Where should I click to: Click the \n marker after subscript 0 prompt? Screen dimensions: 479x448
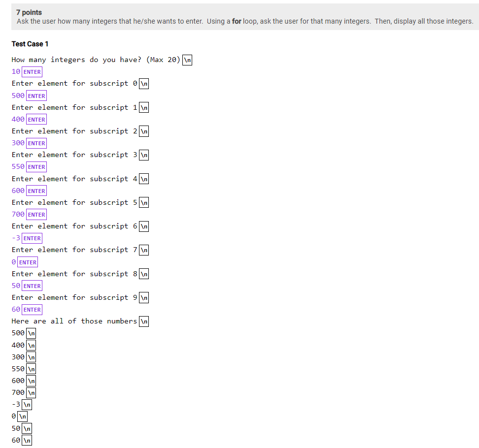pos(143,83)
